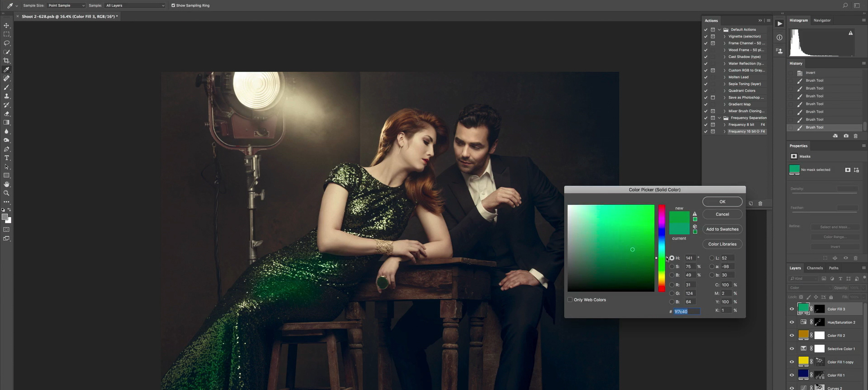Viewport: 868px width, 390px height.
Task: Select the Crop tool
Action: [x=6, y=61]
